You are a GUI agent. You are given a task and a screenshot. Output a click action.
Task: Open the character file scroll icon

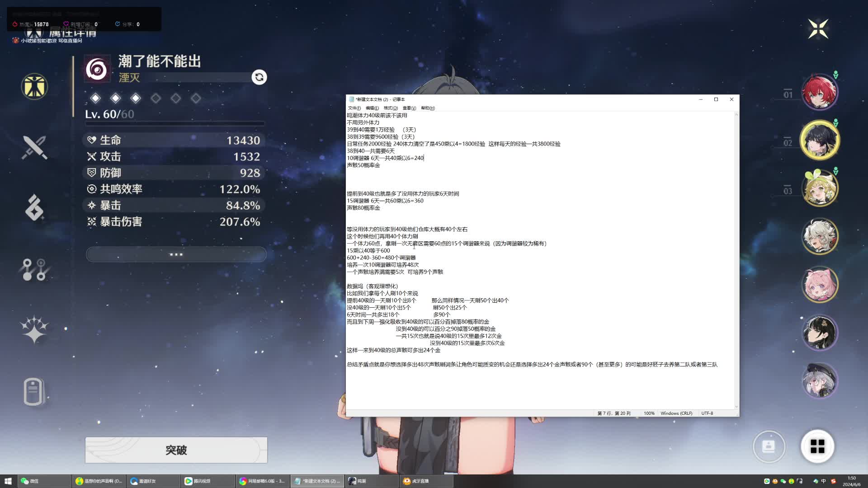point(33,391)
